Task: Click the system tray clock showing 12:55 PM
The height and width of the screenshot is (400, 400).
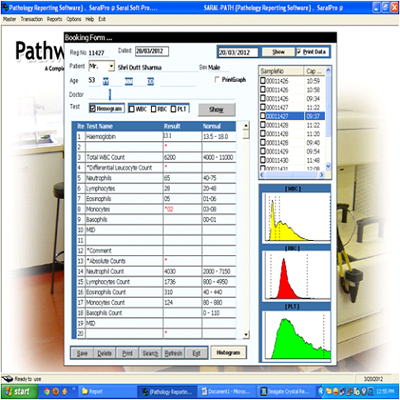Action: 386,391
